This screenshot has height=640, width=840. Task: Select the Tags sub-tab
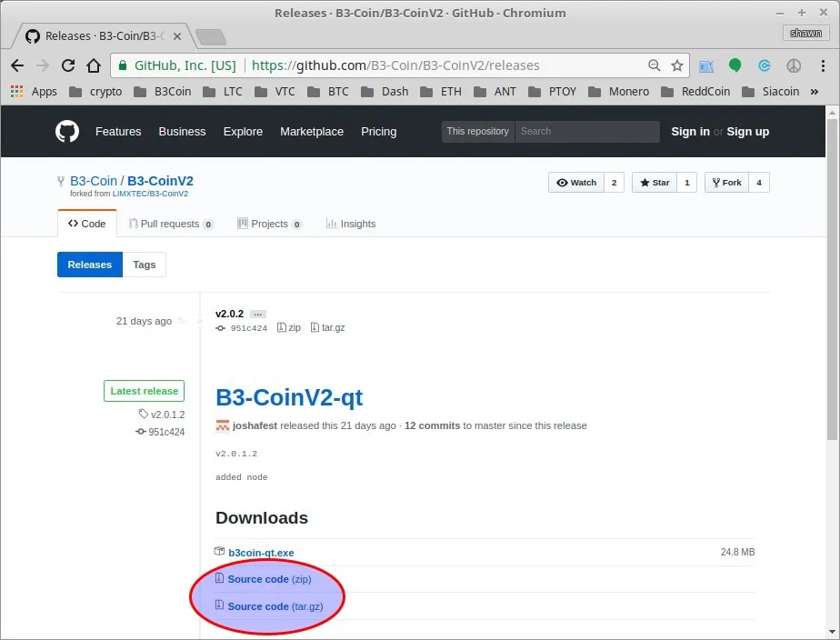click(x=145, y=265)
